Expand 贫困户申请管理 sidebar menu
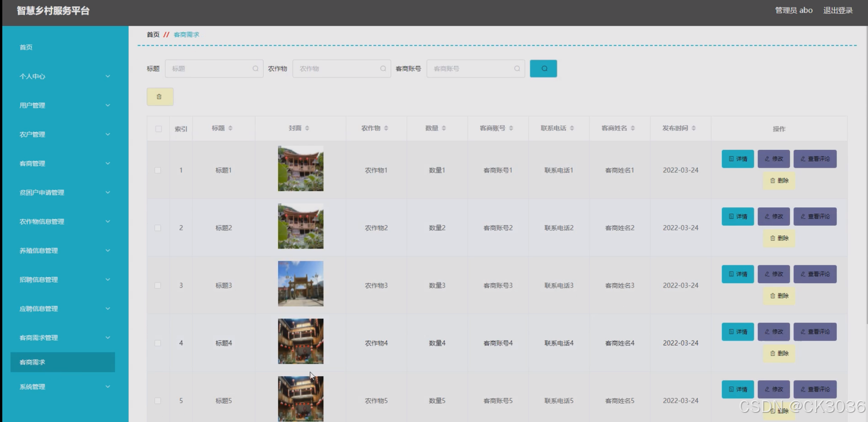Image resolution: width=868 pixels, height=422 pixels. point(64,192)
